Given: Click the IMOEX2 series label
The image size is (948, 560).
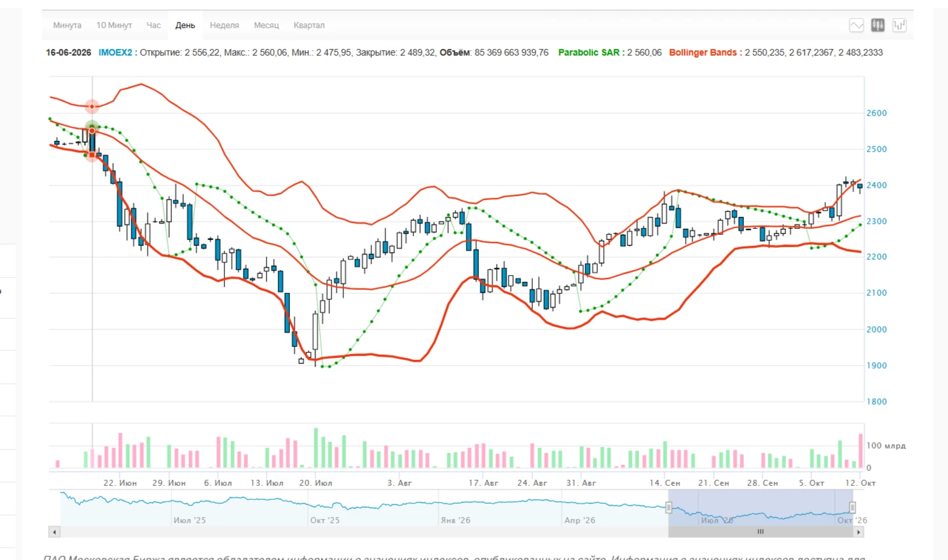Looking at the screenshot, I should coord(117,52).
